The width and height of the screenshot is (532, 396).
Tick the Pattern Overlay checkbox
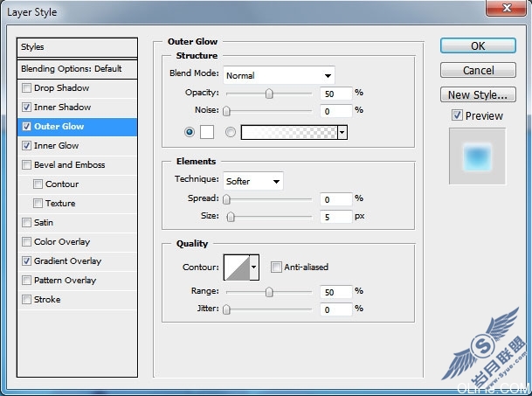pyautogui.click(x=26, y=281)
